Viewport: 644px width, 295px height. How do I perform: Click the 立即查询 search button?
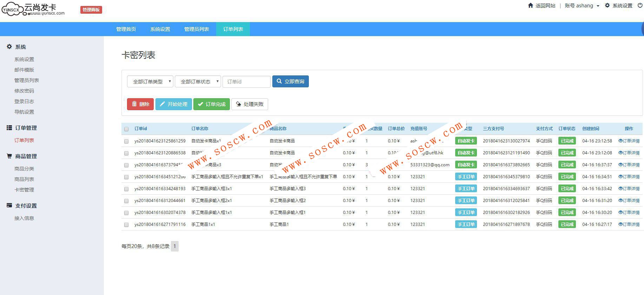[x=291, y=81]
